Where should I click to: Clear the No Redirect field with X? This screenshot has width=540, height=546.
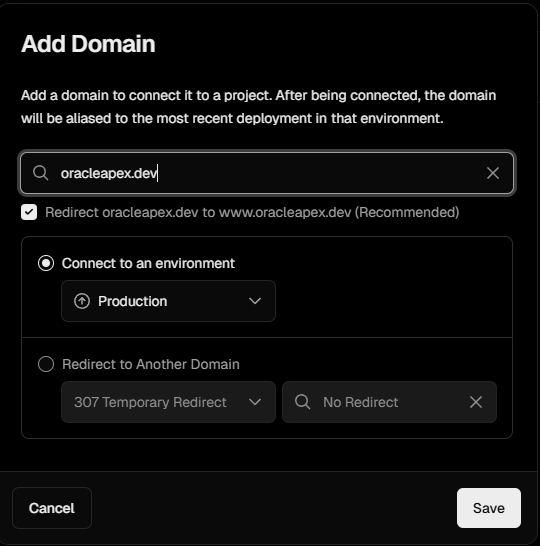(x=476, y=402)
